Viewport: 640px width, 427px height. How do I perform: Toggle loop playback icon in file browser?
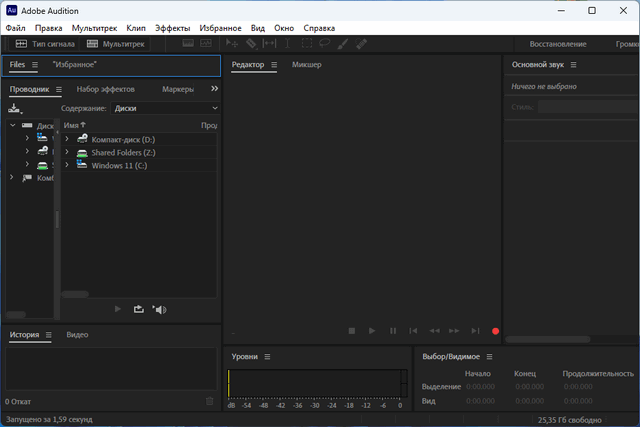coord(138,309)
